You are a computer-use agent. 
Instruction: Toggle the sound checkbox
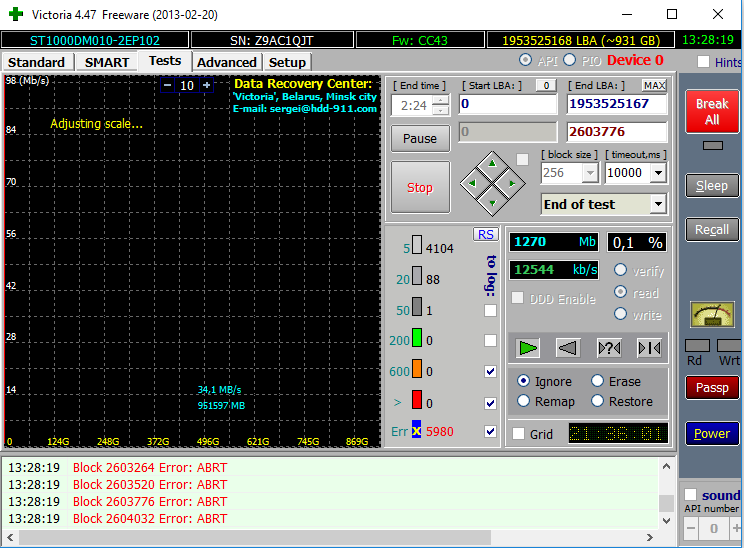click(x=690, y=494)
